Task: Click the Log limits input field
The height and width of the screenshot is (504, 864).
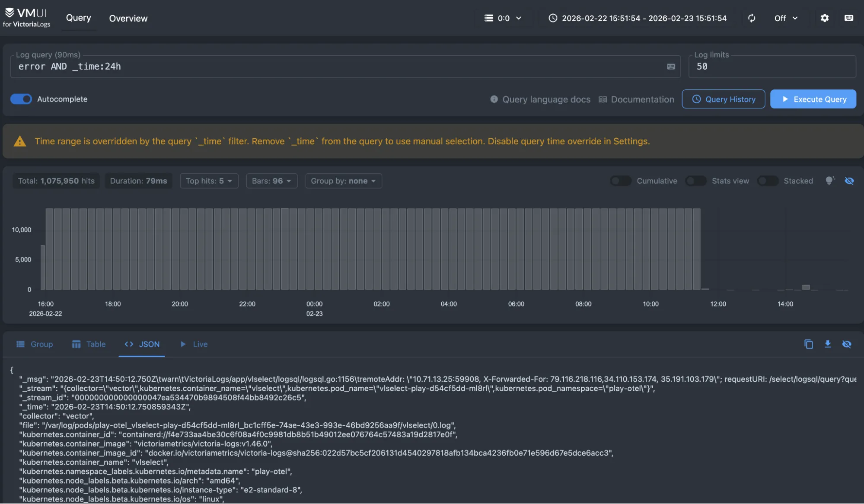Action: pos(772,67)
